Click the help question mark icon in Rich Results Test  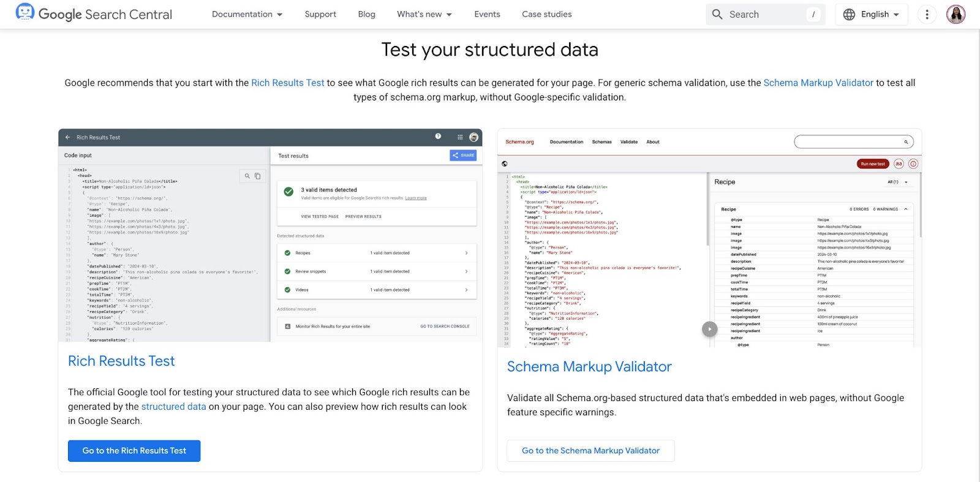coord(438,137)
